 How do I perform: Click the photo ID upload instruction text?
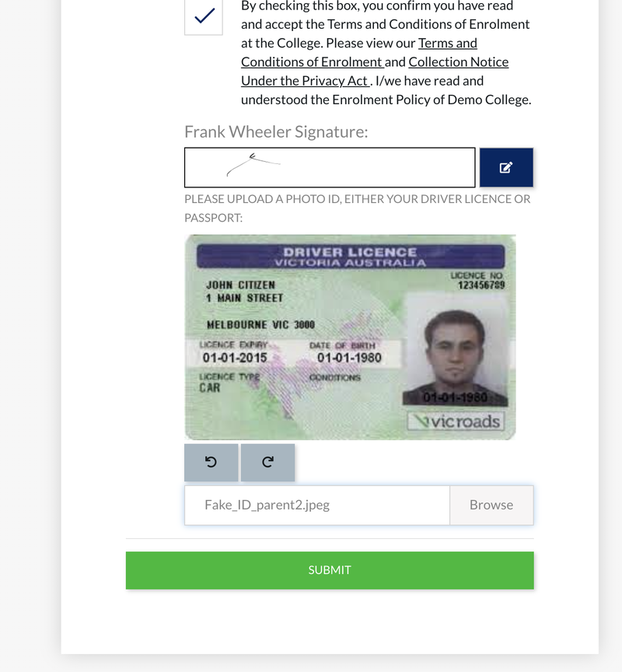tap(358, 208)
